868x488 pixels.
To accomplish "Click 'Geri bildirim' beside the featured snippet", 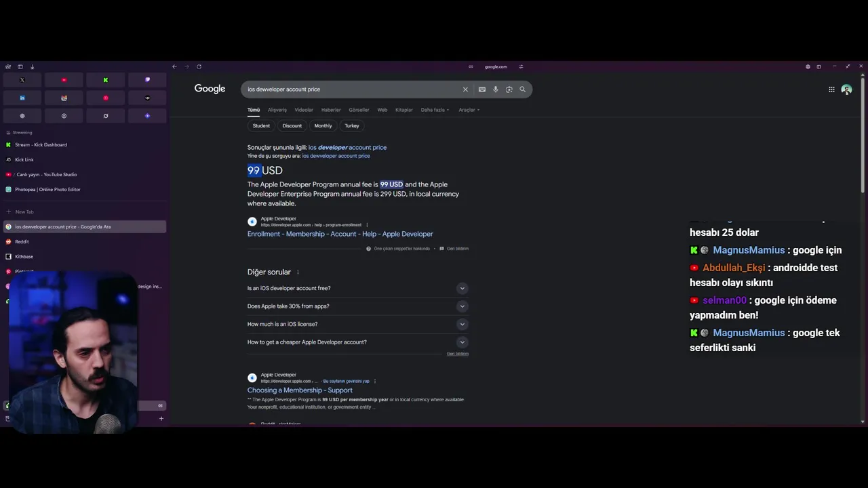I will 454,249.
